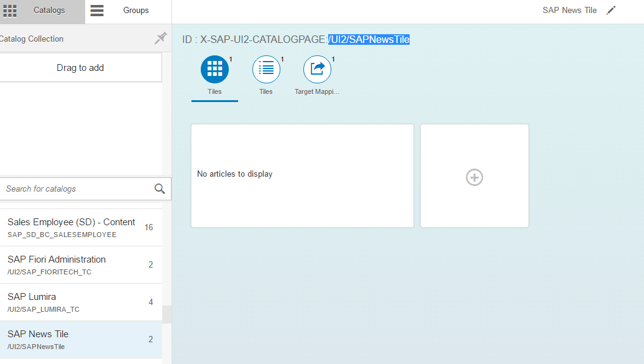Click the count 4 beside SAP Lumira

tap(150, 302)
